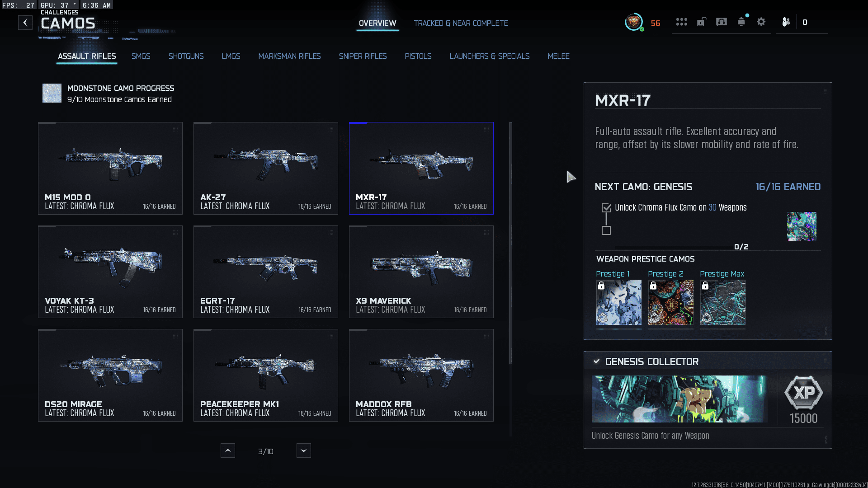
Task: Click the player rank emblem avatar
Action: [x=634, y=22]
